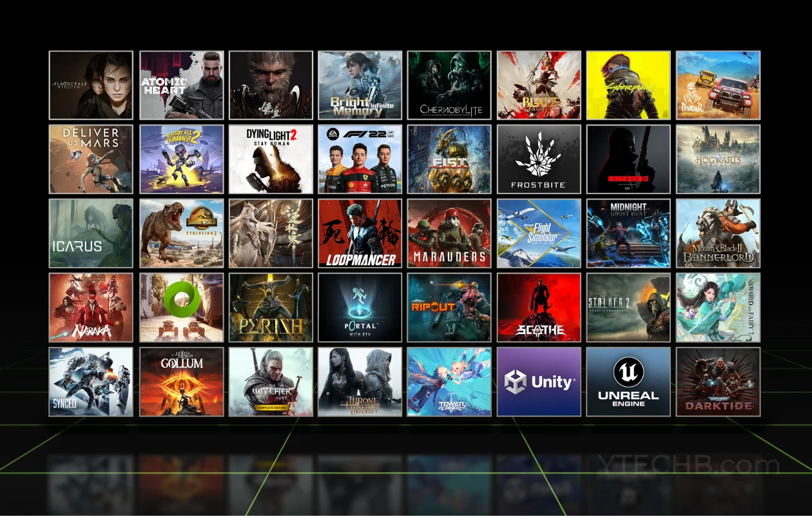Open the Synced game thumbnail
The width and height of the screenshot is (812, 516).
click(x=91, y=382)
